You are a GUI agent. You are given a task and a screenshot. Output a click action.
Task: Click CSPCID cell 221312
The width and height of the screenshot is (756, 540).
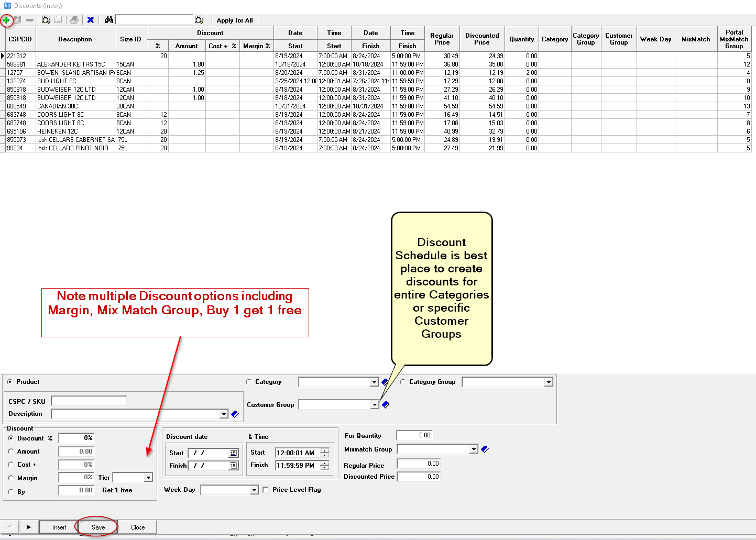[20, 56]
